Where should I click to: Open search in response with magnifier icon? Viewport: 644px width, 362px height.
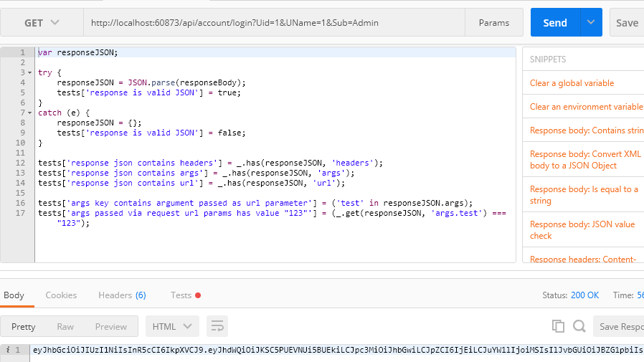[579, 326]
